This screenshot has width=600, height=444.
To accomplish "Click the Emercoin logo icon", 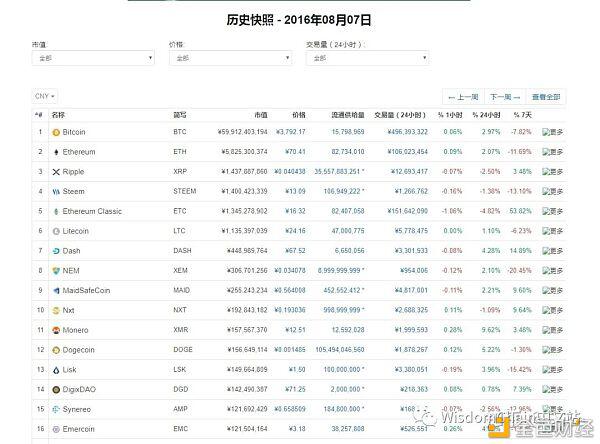I will [56, 429].
